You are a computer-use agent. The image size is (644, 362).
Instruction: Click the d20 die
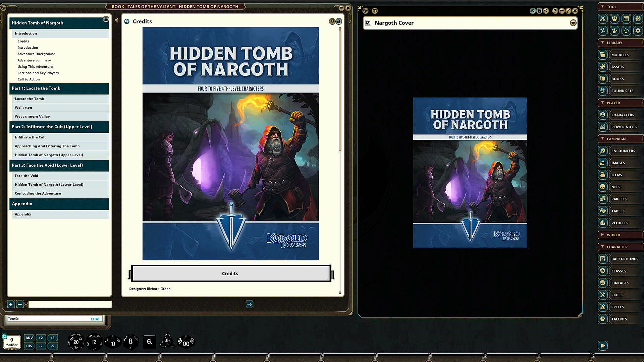[76, 342]
